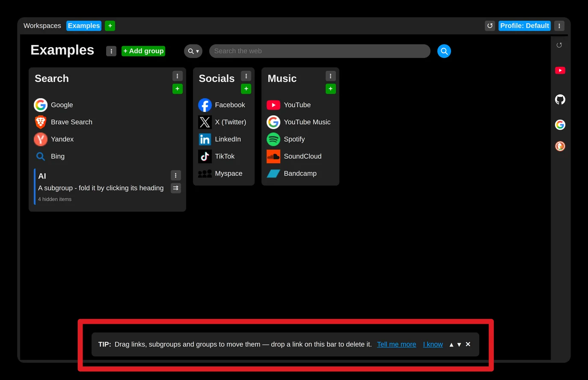The width and height of the screenshot is (588, 380).
Task: Open YouTube from the right sidebar
Action: click(x=560, y=70)
